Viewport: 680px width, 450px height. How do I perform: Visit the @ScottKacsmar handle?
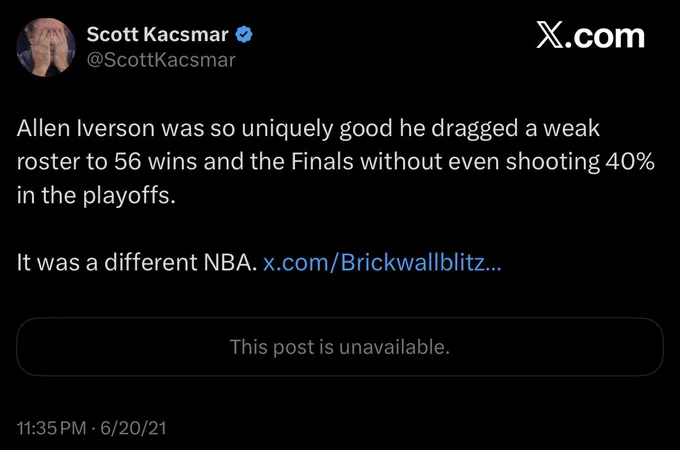pyautogui.click(x=161, y=60)
